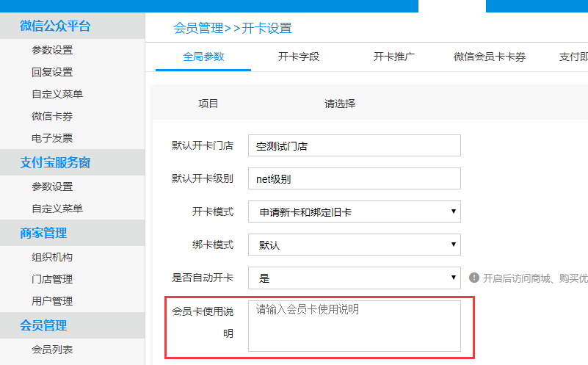
Task: Open 电子发票 in the sidebar
Action: [x=52, y=138]
